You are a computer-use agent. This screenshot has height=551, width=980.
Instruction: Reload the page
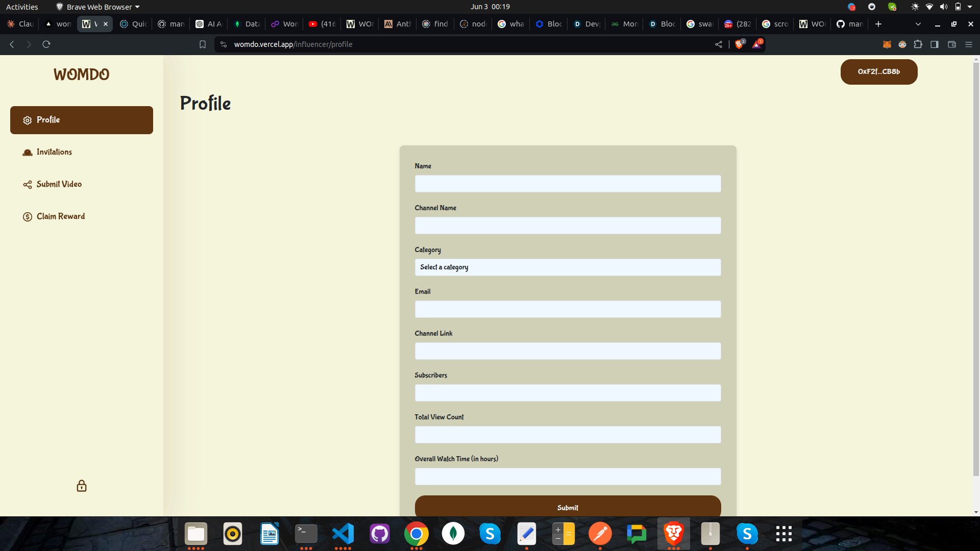pyautogui.click(x=46, y=44)
